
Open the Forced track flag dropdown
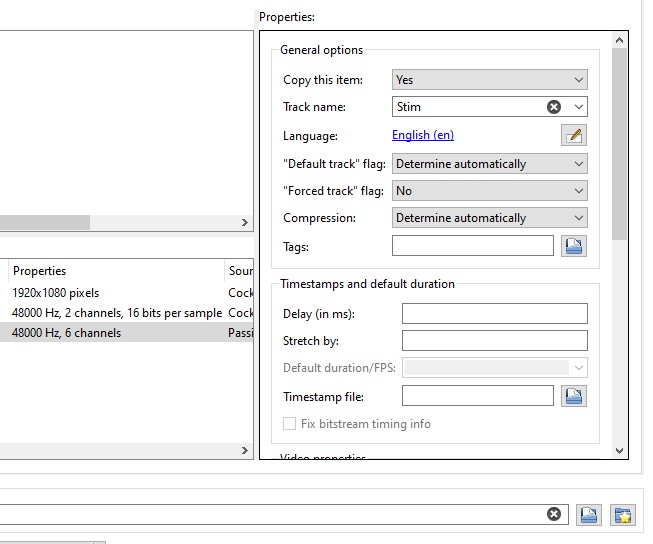tap(490, 191)
